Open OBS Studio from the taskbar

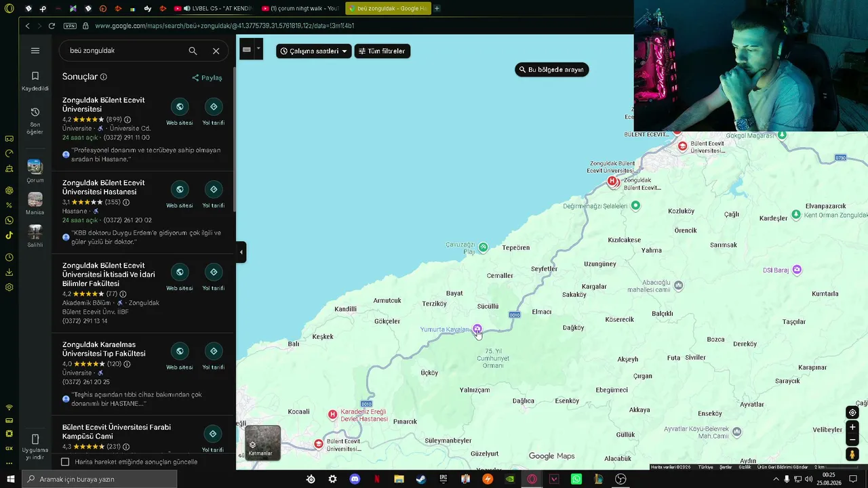[620, 479]
